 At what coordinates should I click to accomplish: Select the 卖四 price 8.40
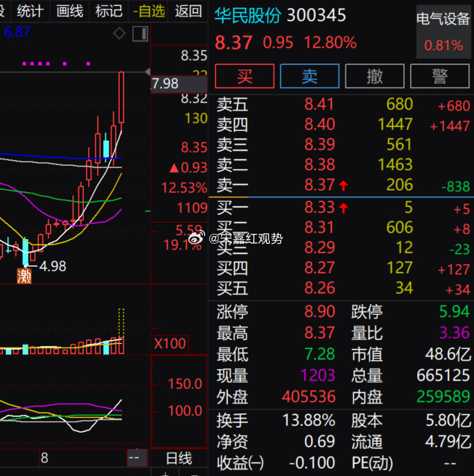[x=319, y=124]
